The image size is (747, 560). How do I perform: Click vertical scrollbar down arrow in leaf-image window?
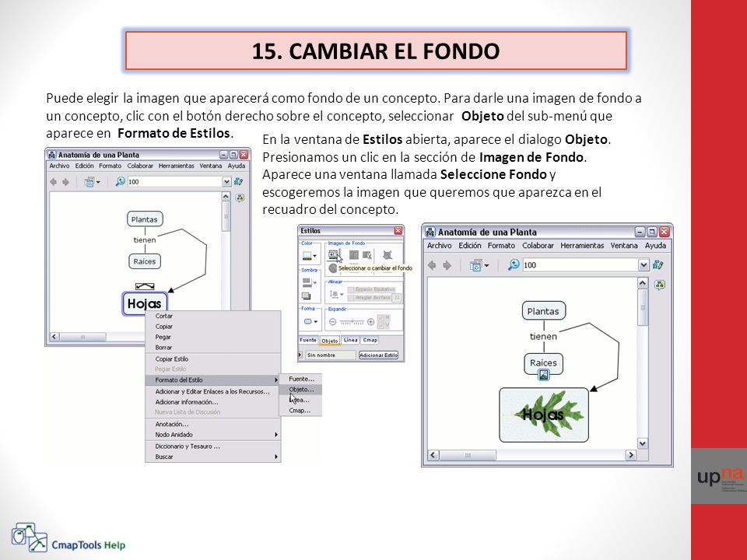(642, 443)
